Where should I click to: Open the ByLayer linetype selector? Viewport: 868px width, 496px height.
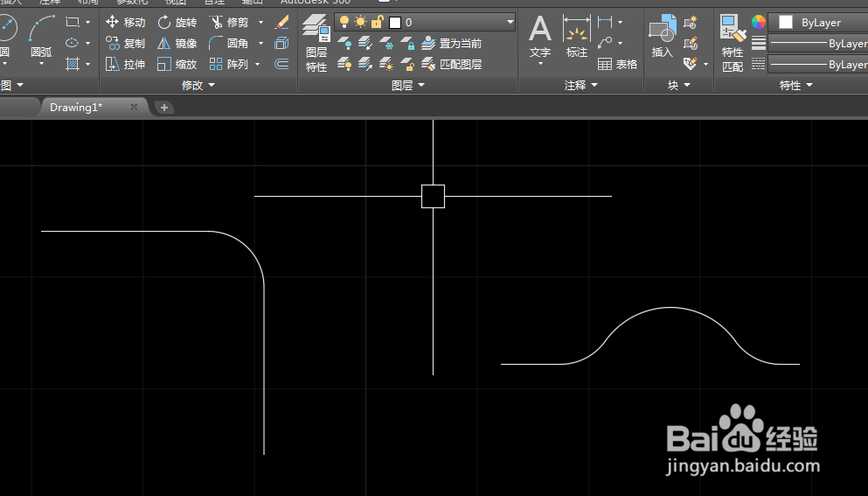(x=818, y=64)
